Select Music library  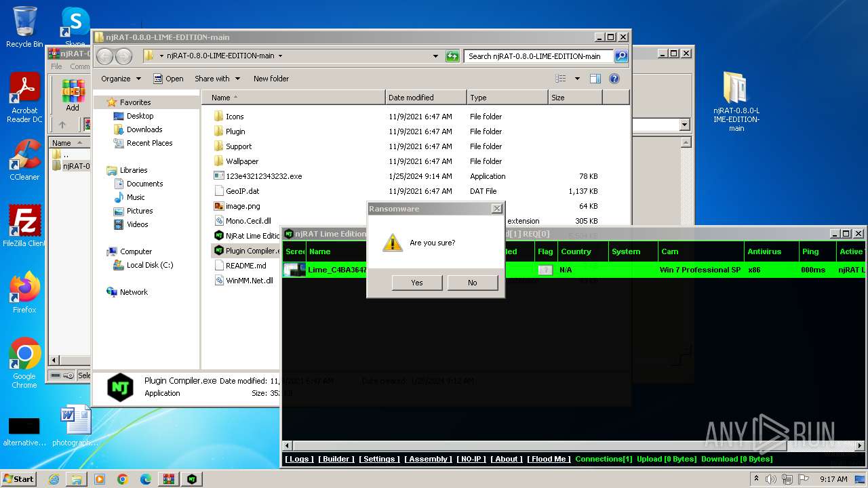136,197
